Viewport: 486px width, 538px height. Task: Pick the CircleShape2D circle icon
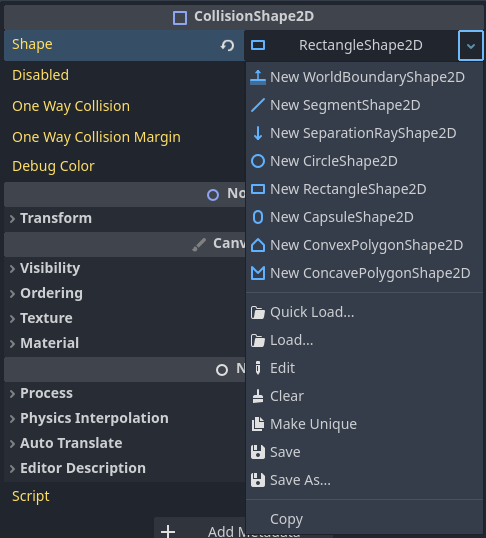pyautogui.click(x=258, y=161)
